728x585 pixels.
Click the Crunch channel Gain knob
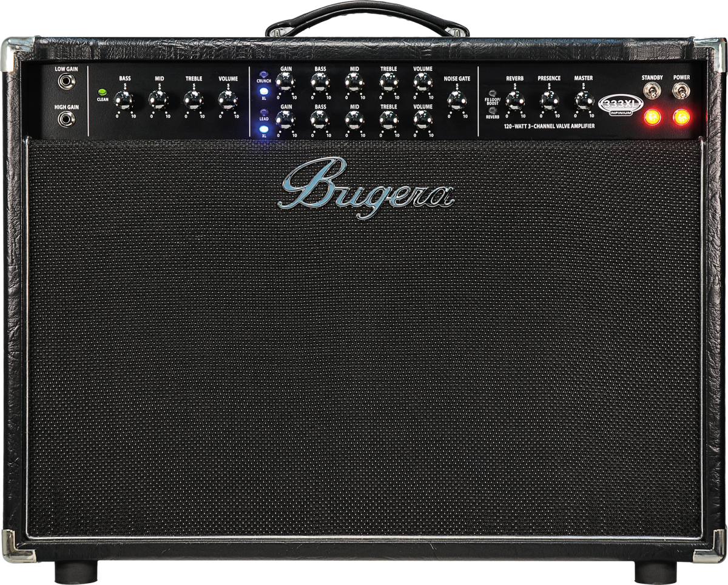286,82
